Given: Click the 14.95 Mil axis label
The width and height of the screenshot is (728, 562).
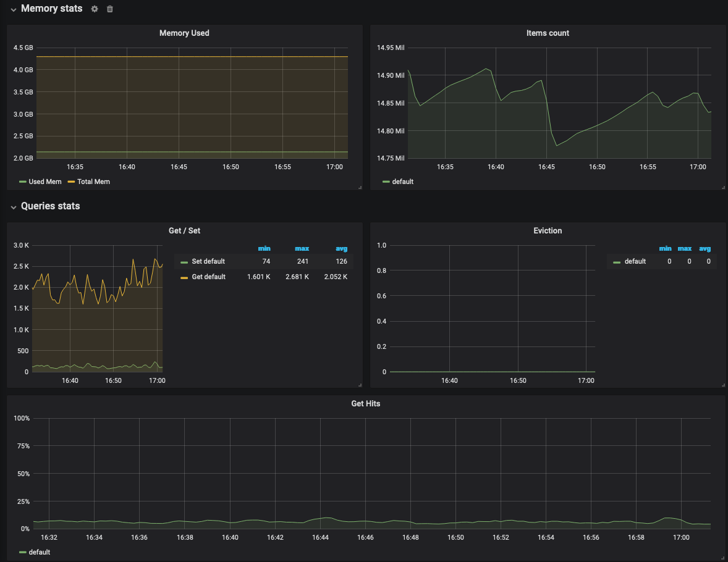Looking at the screenshot, I should (x=391, y=48).
